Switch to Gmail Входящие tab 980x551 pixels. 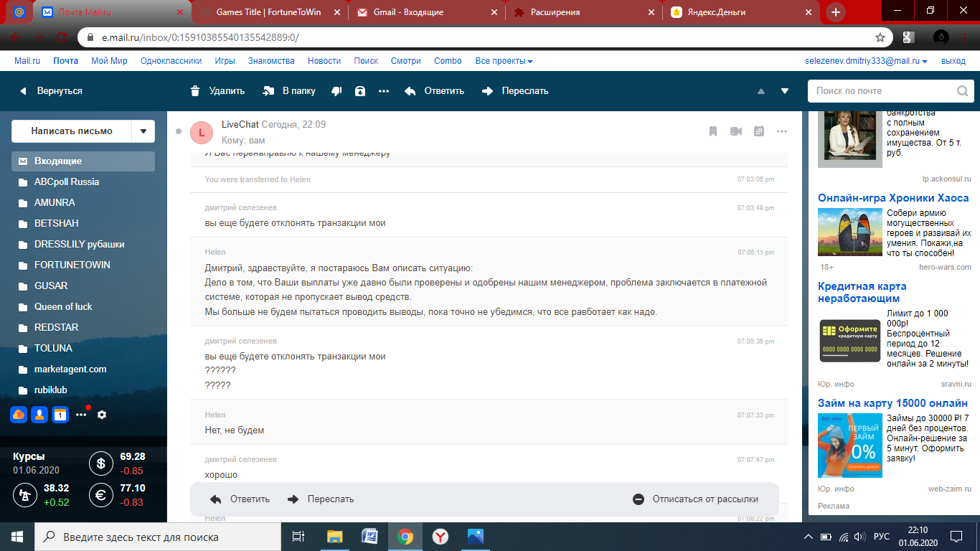tap(428, 12)
